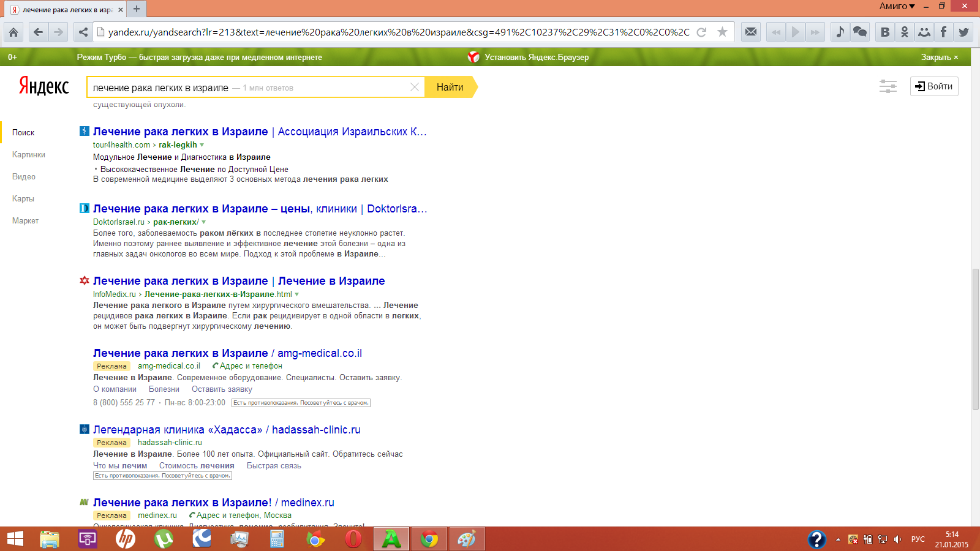The image size is (980, 551).
Task: Open Opera from taskbar
Action: tap(353, 539)
